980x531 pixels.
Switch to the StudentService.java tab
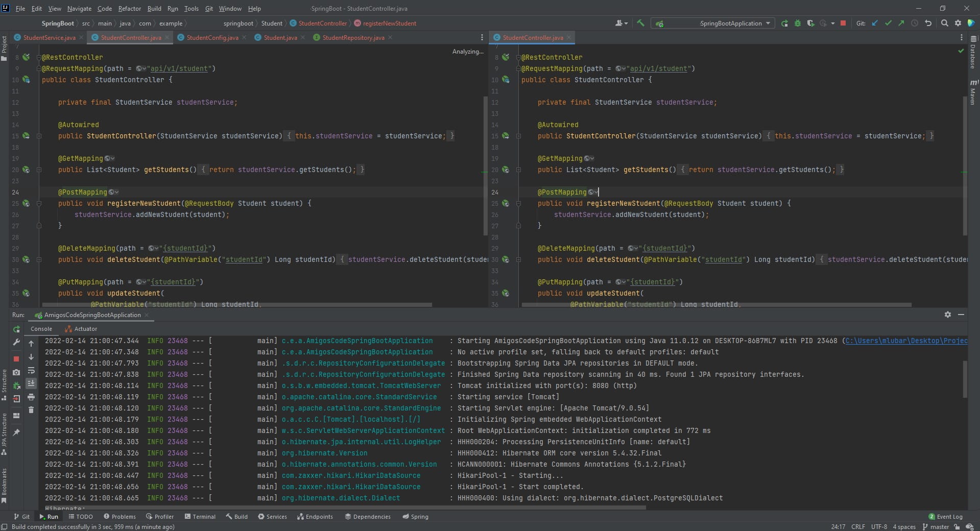point(49,37)
